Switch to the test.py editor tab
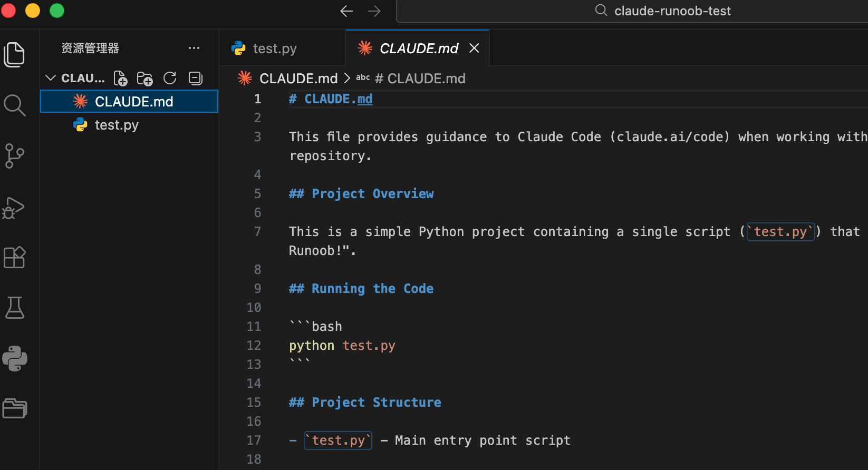Viewport: 868px width, 470px height. click(x=274, y=48)
